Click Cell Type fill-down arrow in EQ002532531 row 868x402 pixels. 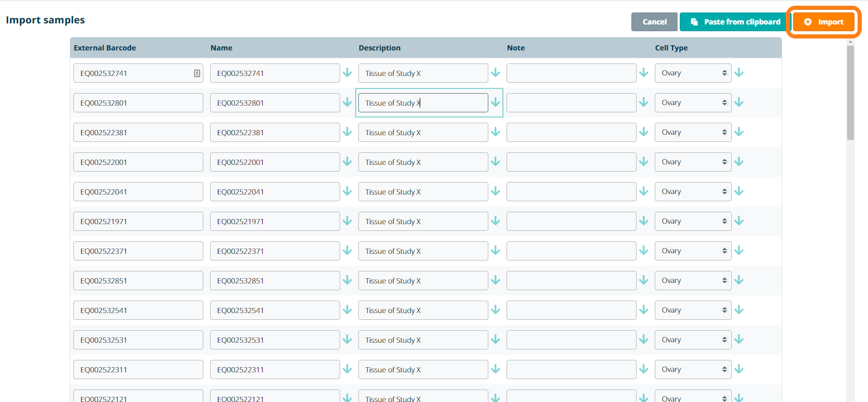739,340
